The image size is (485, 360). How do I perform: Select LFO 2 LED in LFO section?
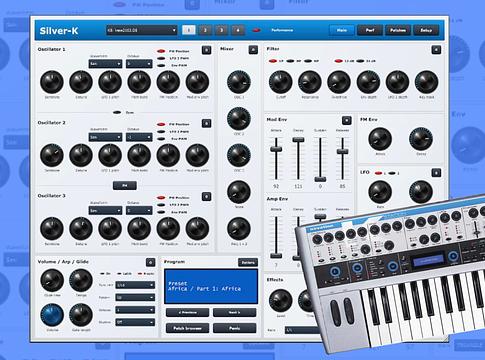392,173
